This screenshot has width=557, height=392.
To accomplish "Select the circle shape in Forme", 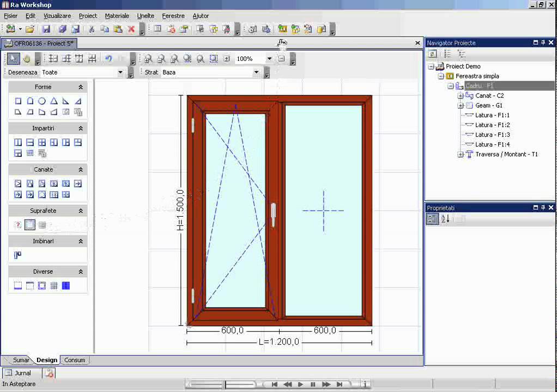I will coord(42,101).
